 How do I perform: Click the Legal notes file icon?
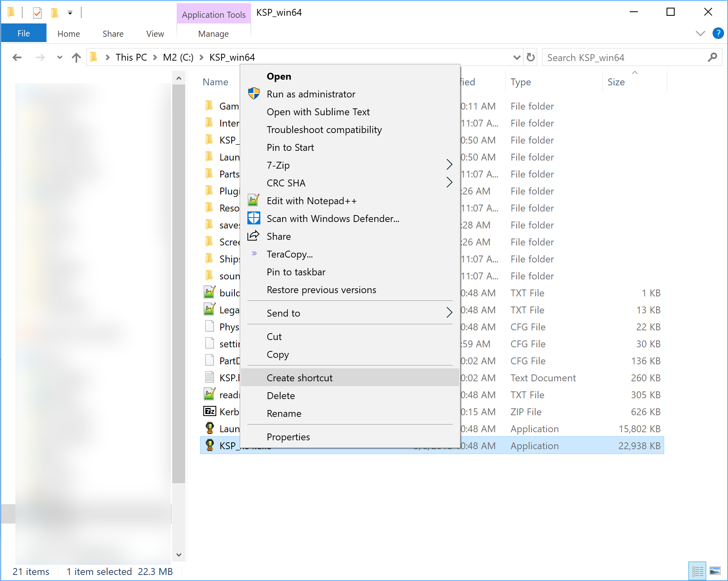pos(209,309)
